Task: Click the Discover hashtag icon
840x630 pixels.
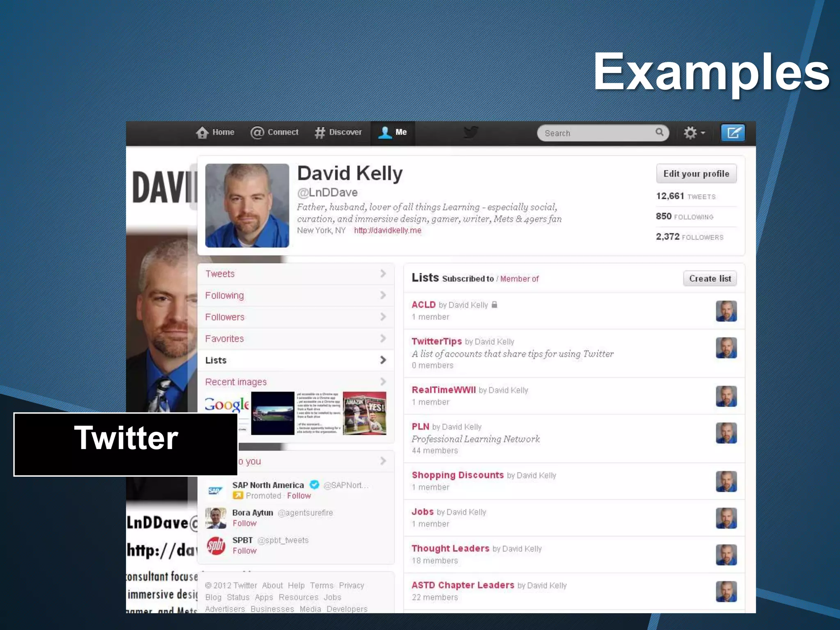Action: pyautogui.click(x=320, y=132)
